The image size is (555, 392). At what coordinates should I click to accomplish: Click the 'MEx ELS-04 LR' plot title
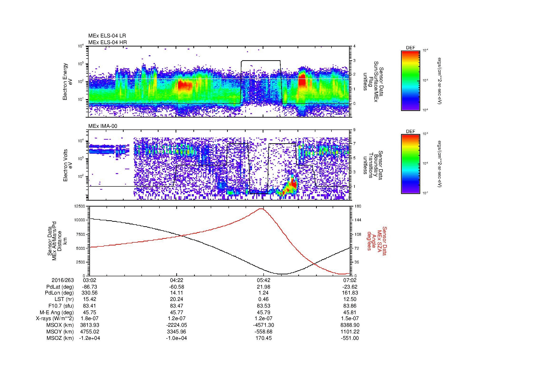click(107, 36)
